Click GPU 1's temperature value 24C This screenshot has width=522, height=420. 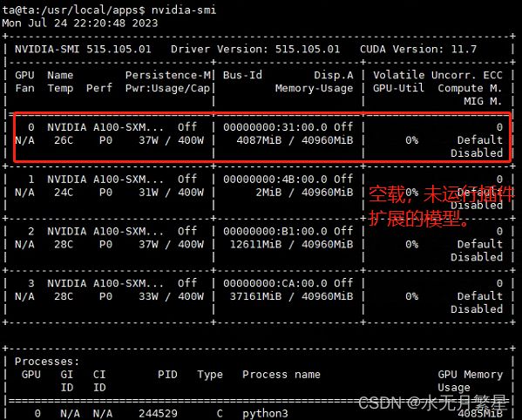tap(64, 193)
